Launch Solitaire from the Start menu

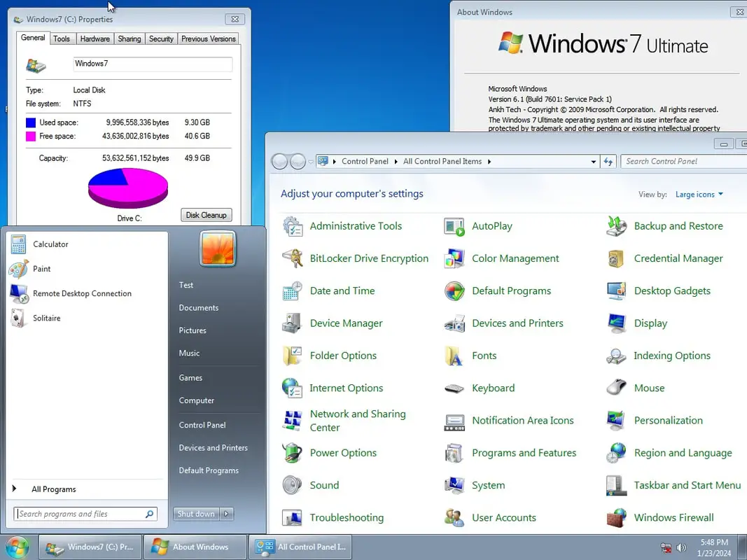46,318
